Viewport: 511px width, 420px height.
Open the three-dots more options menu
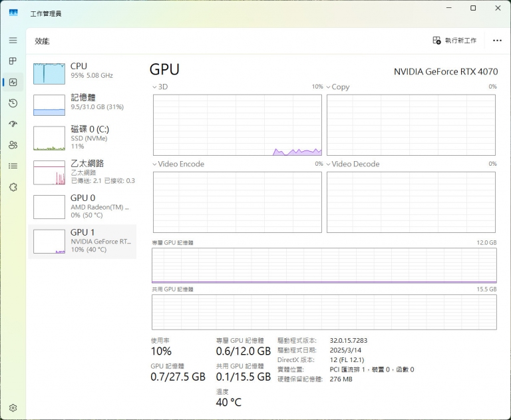(497, 41)
